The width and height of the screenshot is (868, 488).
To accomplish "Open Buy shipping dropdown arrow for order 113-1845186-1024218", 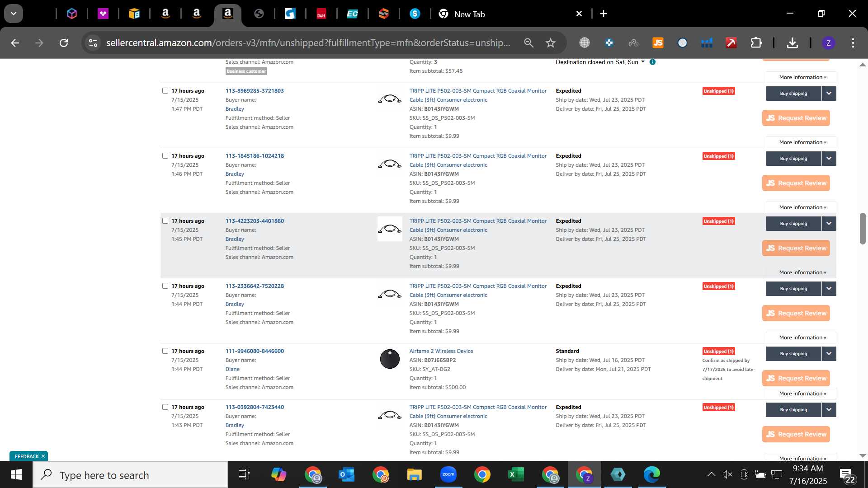I will (x=829, y=159).
